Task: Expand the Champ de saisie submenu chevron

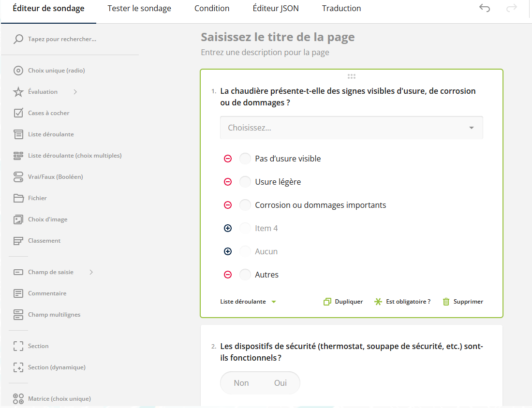Action: 91,272
